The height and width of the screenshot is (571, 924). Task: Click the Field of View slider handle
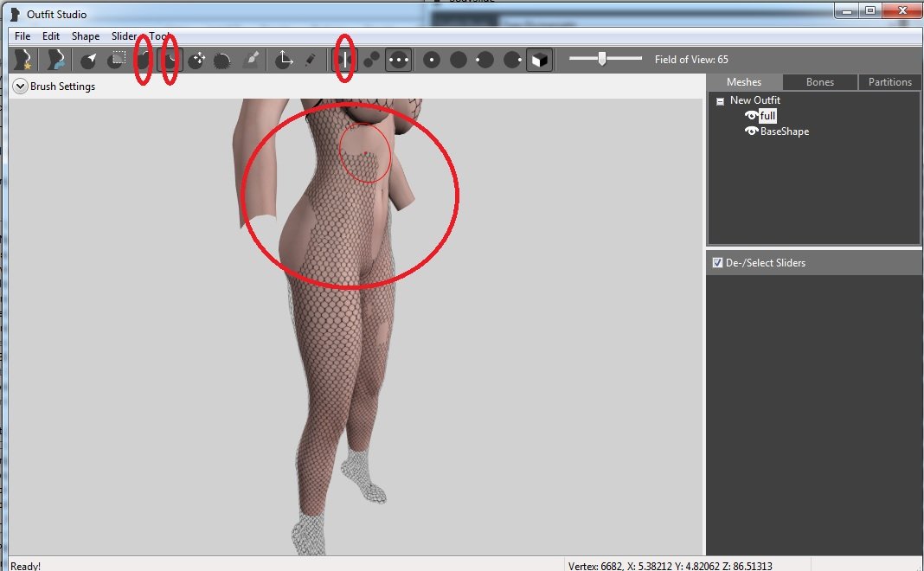(x=602, y=59)
